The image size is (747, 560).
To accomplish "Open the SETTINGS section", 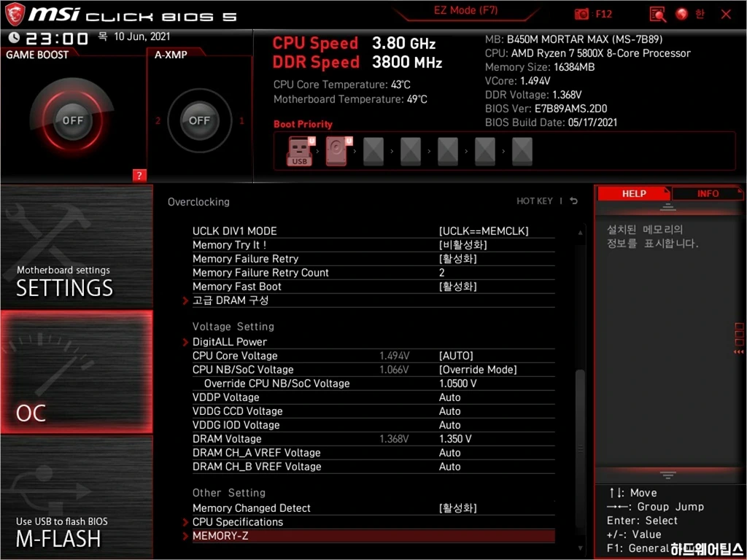I will (x=77, y=246).
